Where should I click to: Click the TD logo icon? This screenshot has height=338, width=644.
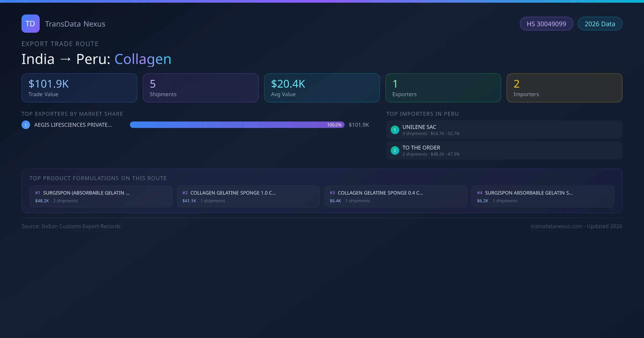pos(30,24)
